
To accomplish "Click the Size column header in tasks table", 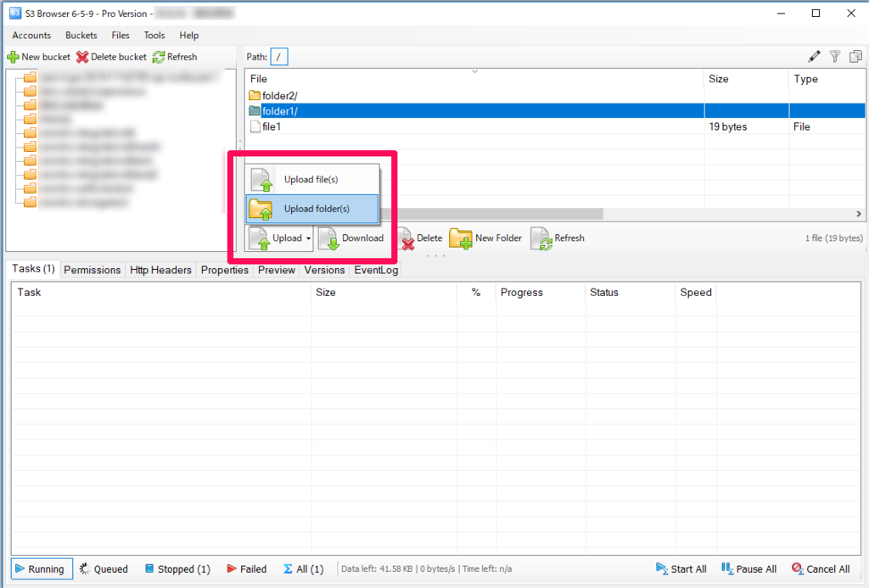I will (384, 292).
